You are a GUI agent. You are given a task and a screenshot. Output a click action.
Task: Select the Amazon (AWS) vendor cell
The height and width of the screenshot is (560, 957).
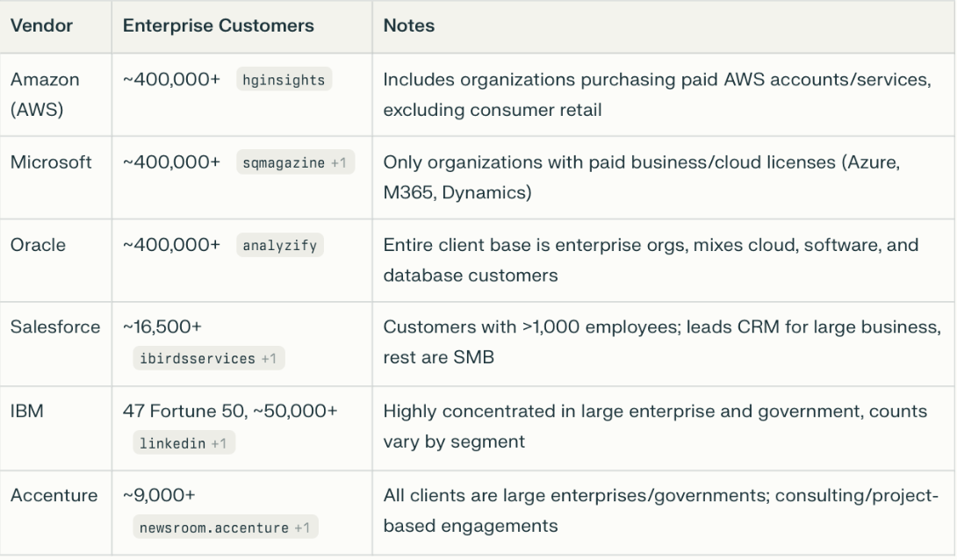coord(45,95)
